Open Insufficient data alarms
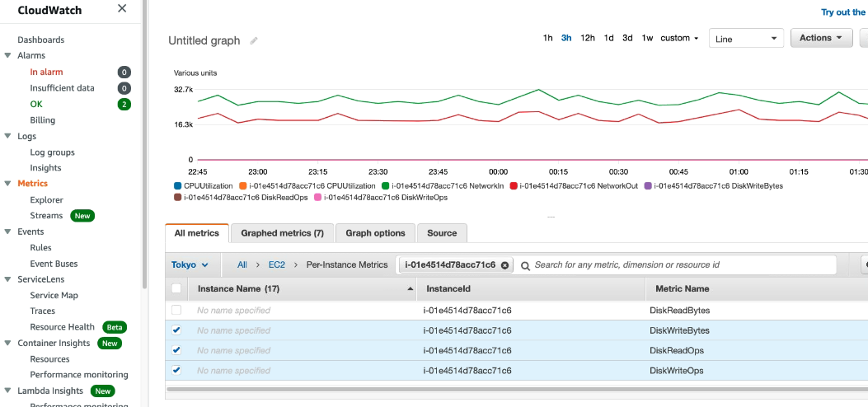 point(62,88)
